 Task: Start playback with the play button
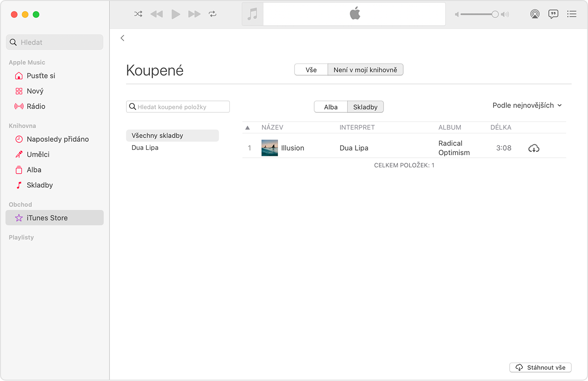tap(176, 14)
